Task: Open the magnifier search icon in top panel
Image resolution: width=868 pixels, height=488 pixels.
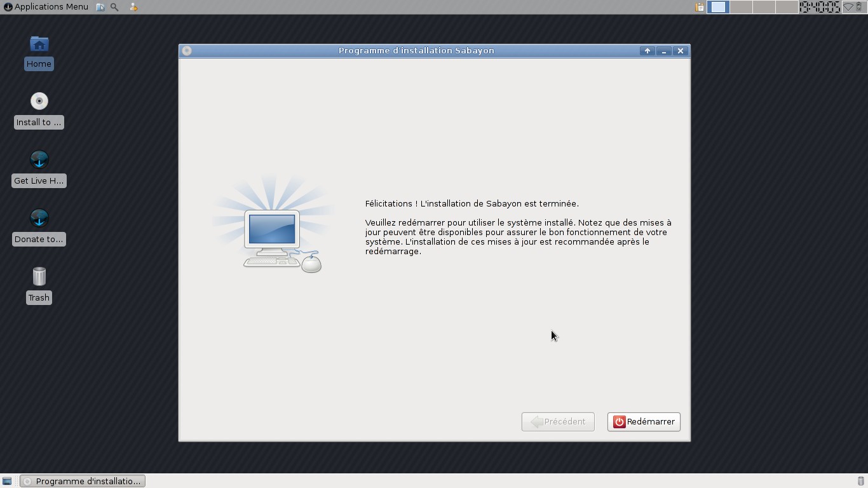Action: point(114,7)
